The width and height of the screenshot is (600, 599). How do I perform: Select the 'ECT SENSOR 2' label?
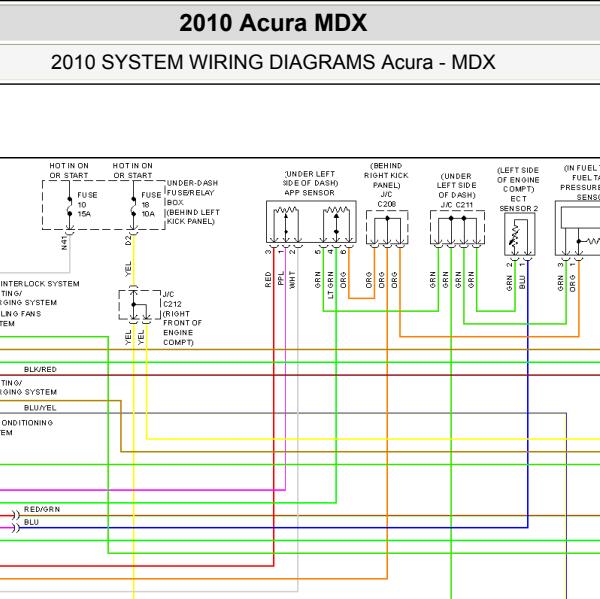tap(518, 204)
